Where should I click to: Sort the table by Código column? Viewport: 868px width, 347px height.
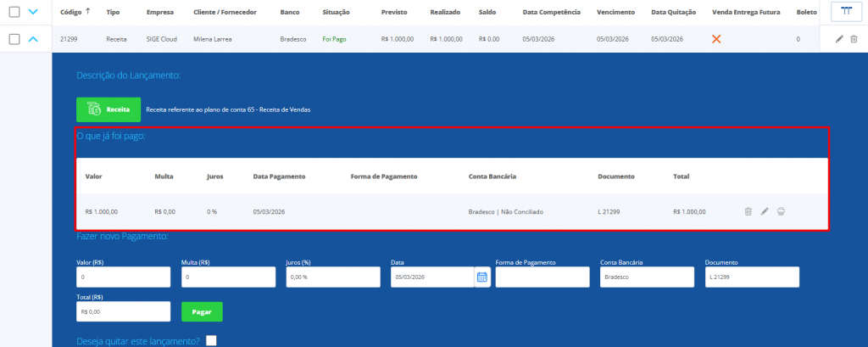tap(71, 13)
